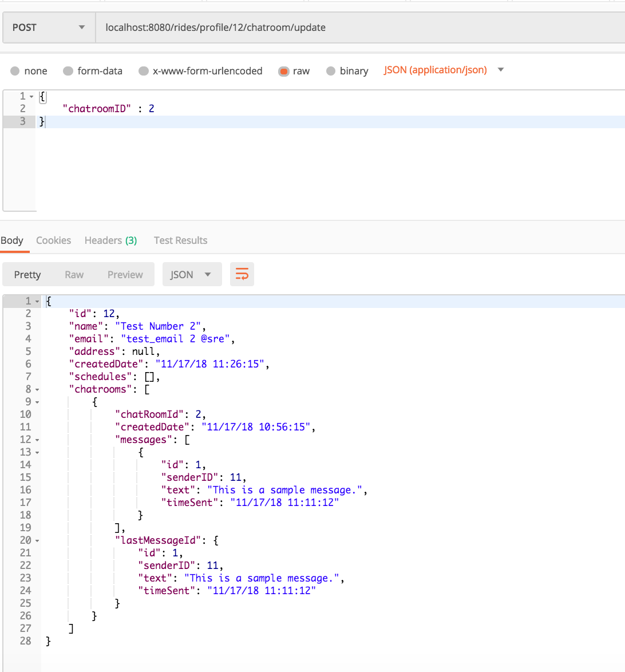
Task: Open the POST method dropdown
Action: pos(49,27)
